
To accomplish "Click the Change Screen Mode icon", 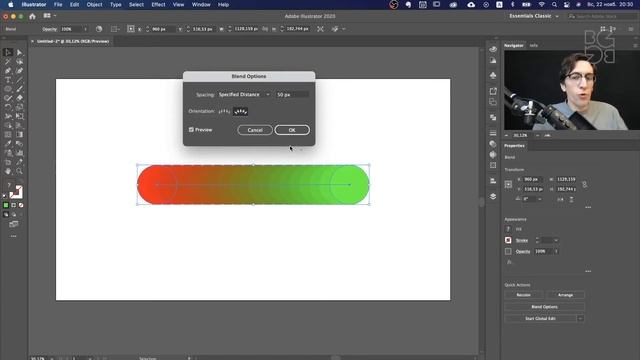I will point(13,224).
